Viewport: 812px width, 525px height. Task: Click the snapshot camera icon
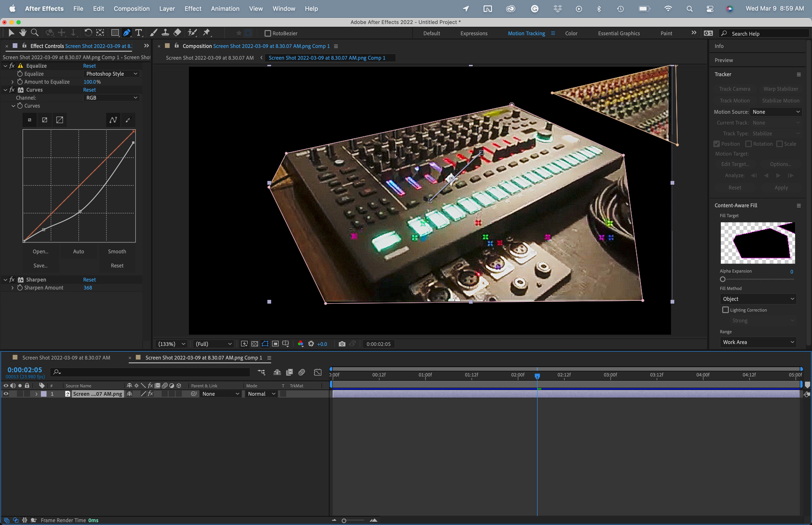point(342,344)
